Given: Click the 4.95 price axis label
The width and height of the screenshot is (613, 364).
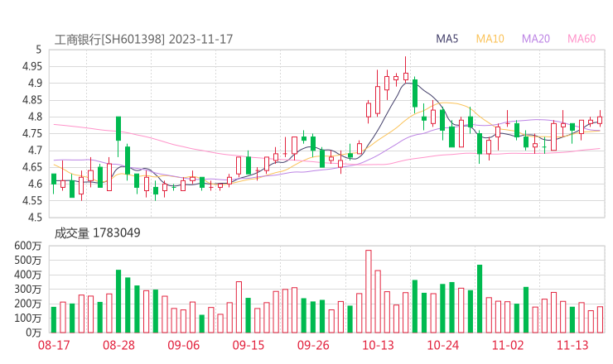Looking at the screenshot, I should (x=32, y=66).
